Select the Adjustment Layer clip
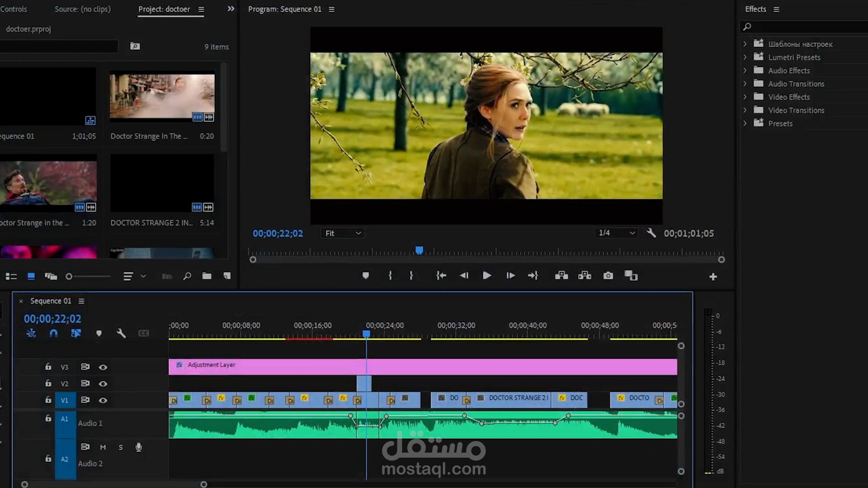 click(423, 366)
